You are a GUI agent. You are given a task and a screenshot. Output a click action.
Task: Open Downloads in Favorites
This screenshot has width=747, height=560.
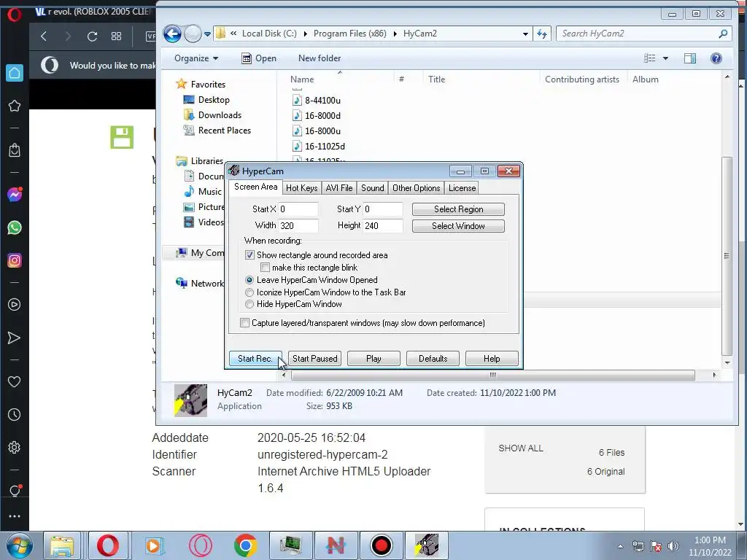[x=212, y=115]
